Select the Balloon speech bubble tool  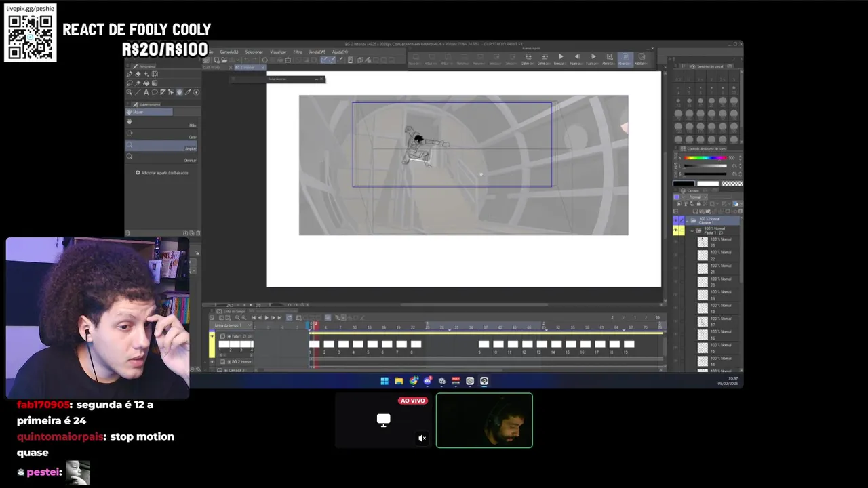[x=155, y=92]
